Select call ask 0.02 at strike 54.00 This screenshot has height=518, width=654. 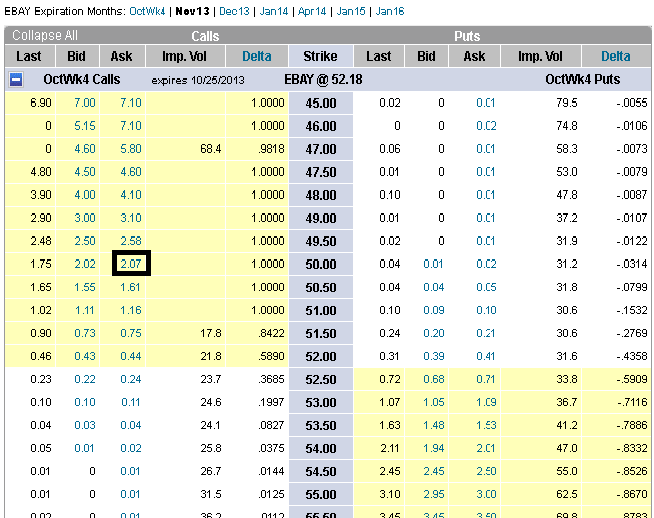click(x=131, y=448)
